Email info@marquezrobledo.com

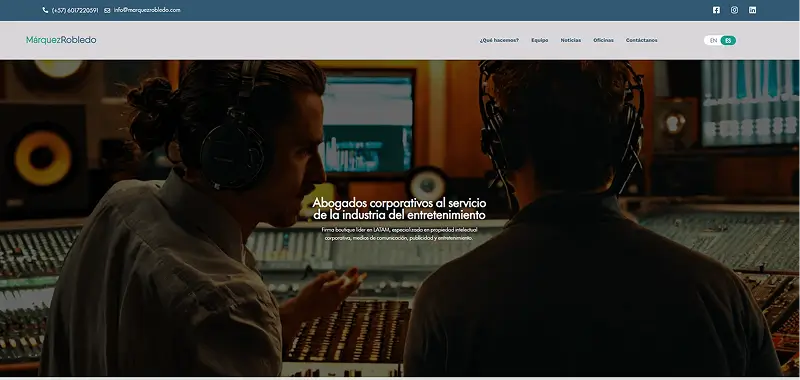pyautogui.click(x=147, y=10)
